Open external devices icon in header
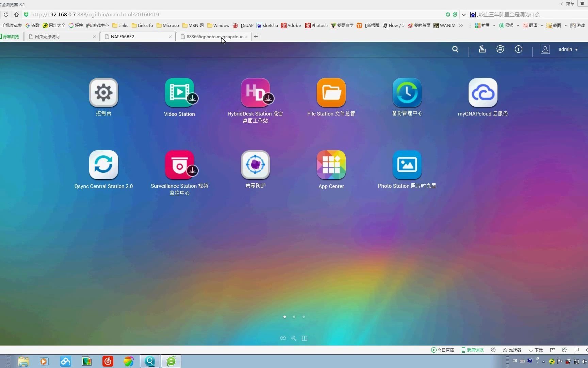This screenshot has width=588, height=368. pos(500,49)
